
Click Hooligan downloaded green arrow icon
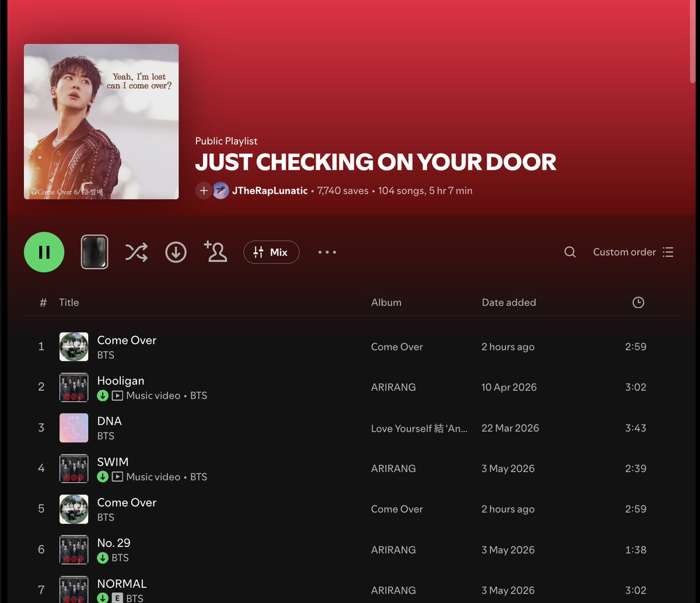tap(103, 396)
